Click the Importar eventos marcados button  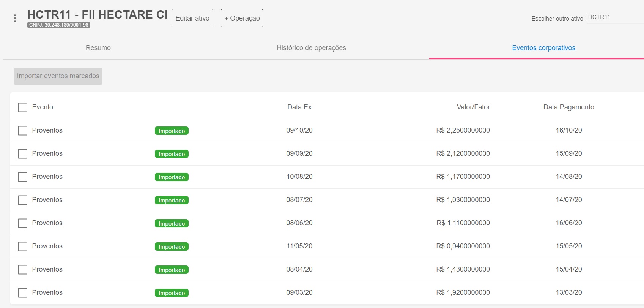[58, 76]
